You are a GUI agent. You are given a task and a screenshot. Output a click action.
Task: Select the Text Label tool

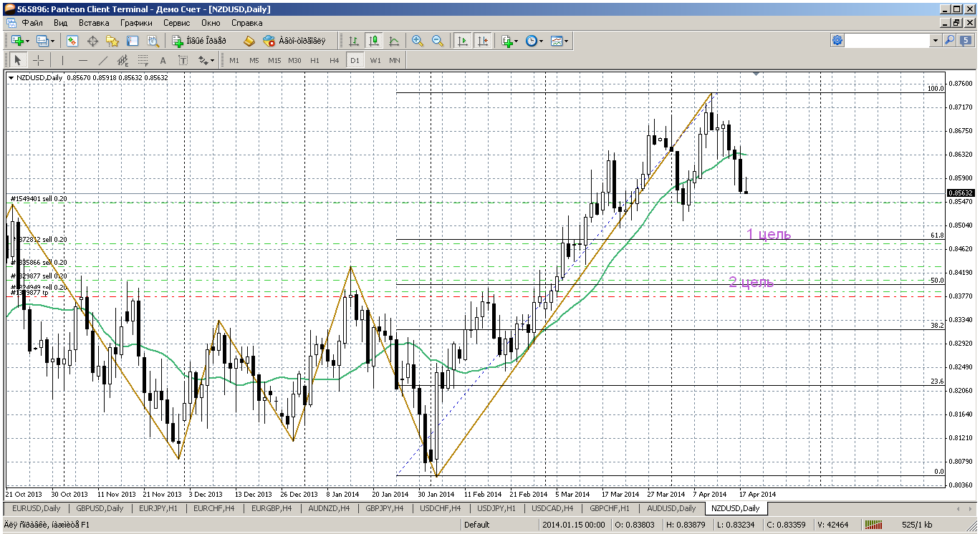183,61
